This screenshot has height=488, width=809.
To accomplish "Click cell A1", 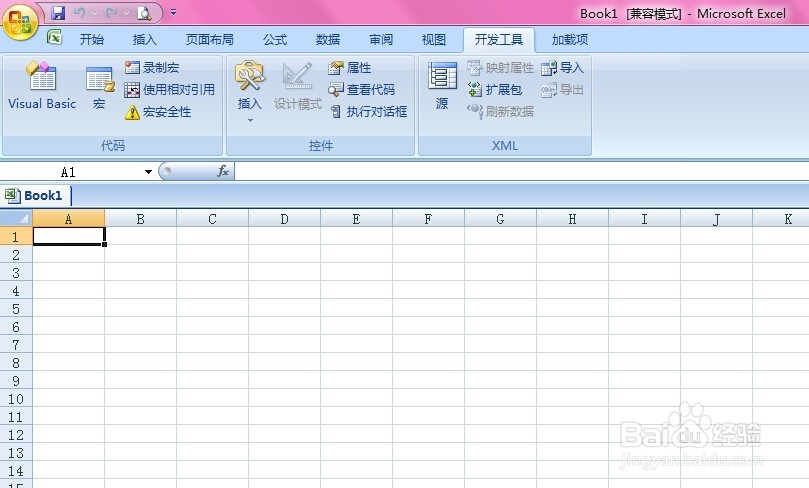I will 69,236.
